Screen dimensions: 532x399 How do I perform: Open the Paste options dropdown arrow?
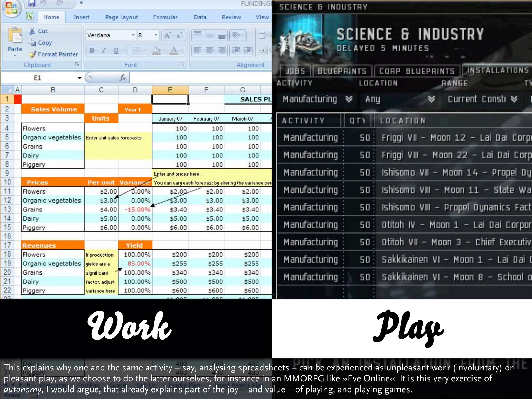tap(15, 56)
